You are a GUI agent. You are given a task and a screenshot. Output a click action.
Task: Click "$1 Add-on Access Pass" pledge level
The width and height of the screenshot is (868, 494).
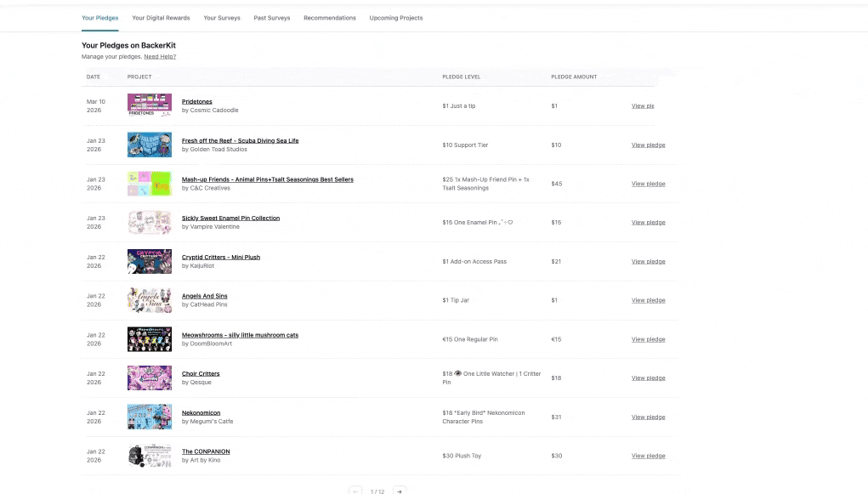coord(474,261)
